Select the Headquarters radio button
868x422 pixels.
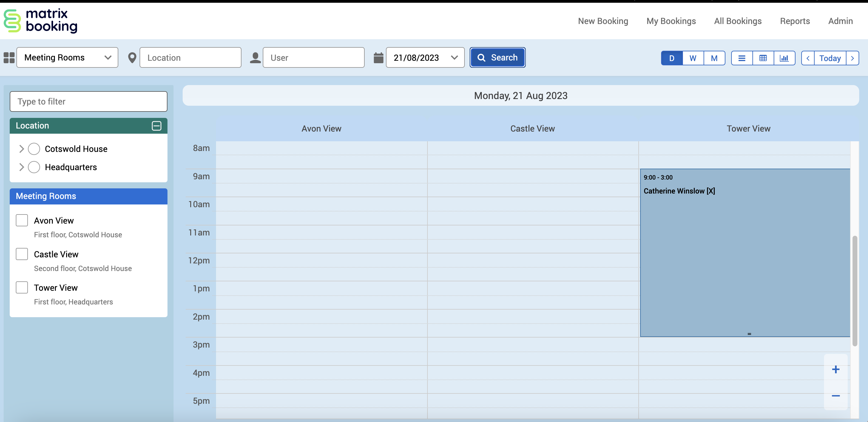point(34,167)
